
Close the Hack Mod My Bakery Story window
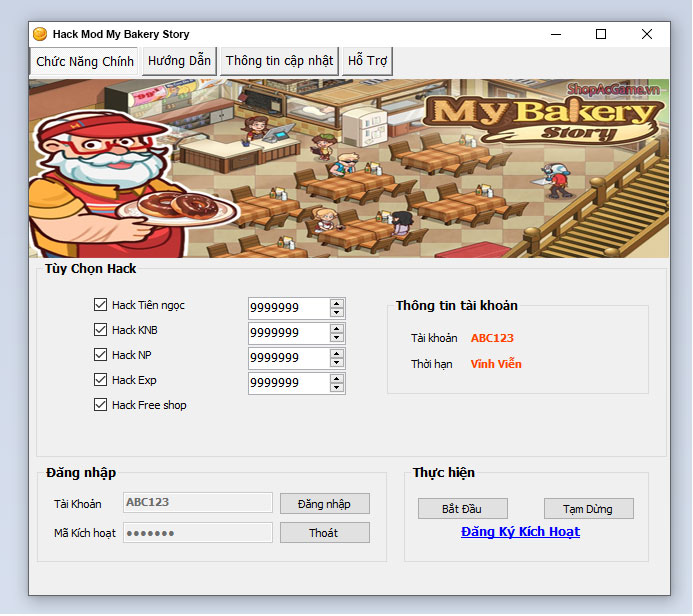647,34
